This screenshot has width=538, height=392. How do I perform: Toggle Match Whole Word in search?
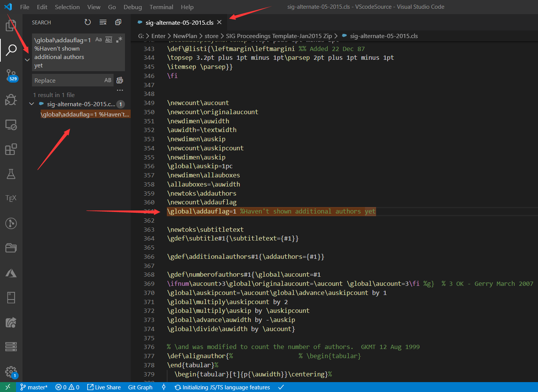pos(109,40)
